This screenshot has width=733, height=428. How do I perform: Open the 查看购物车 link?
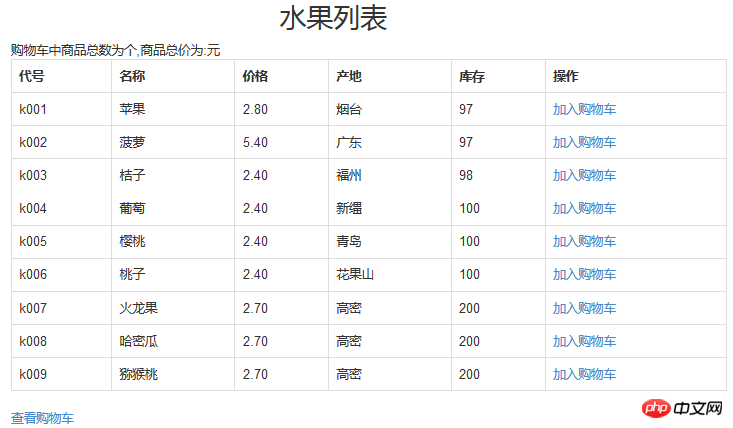[x=43, y=418]
